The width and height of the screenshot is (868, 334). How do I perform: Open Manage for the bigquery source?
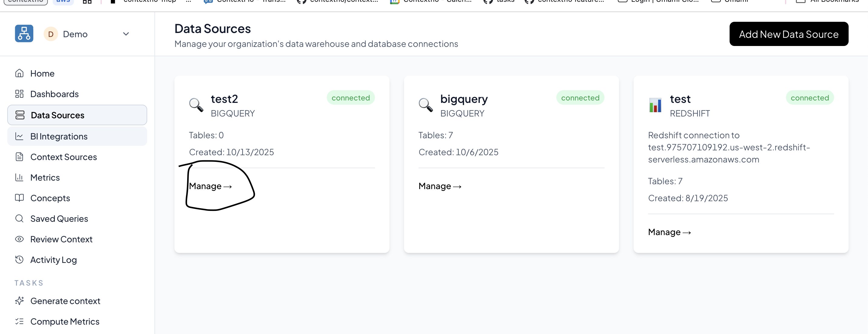440,186
